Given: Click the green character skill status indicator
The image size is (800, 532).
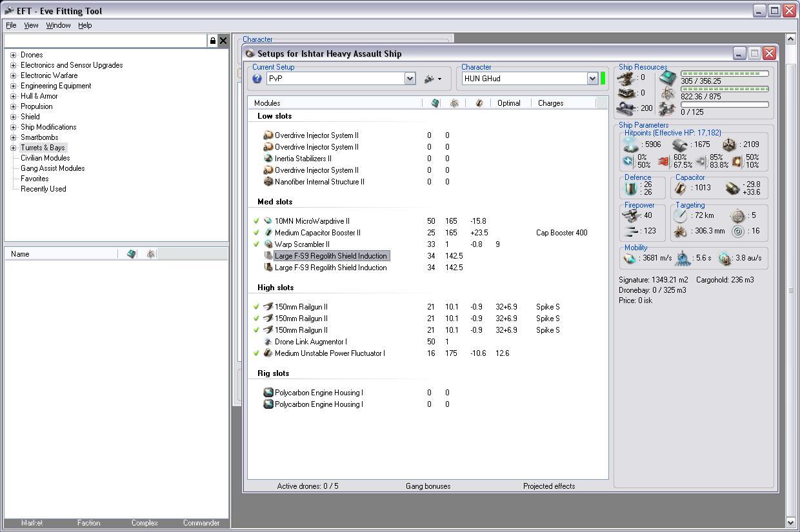Looking at the screenshot, I should pos(603,79).
